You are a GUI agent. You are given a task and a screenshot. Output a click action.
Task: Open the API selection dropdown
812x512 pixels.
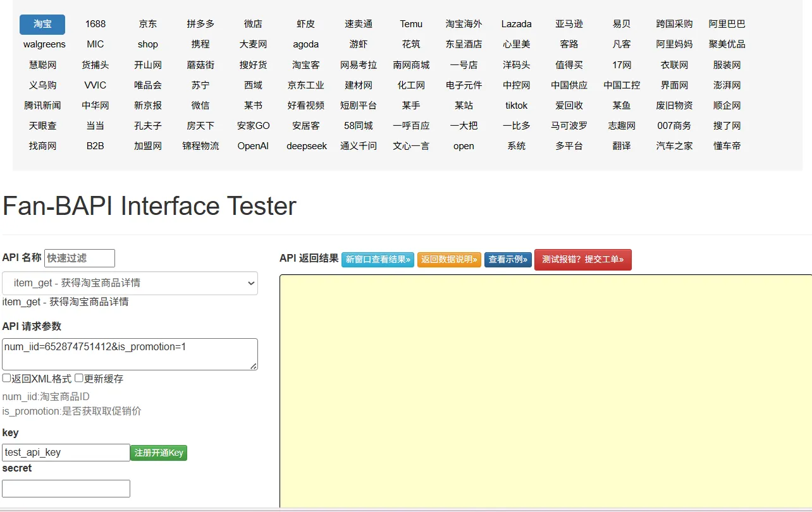130,283
